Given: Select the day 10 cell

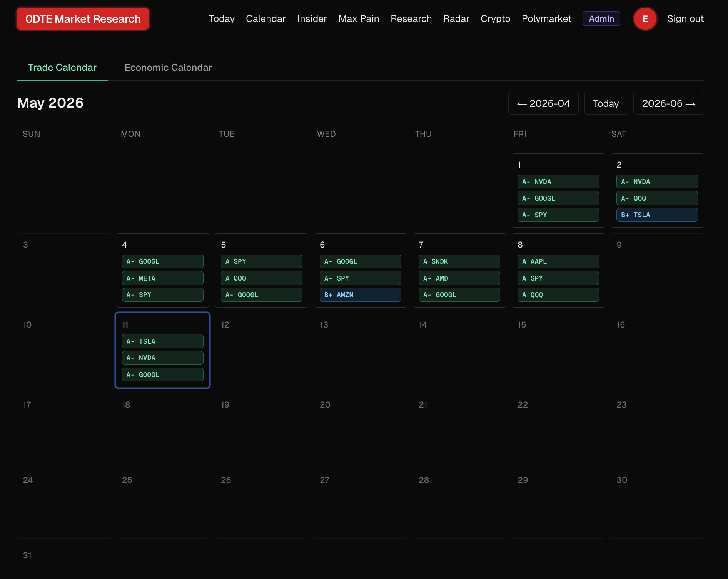Looking at the screenshot, I should coord(63,348).
